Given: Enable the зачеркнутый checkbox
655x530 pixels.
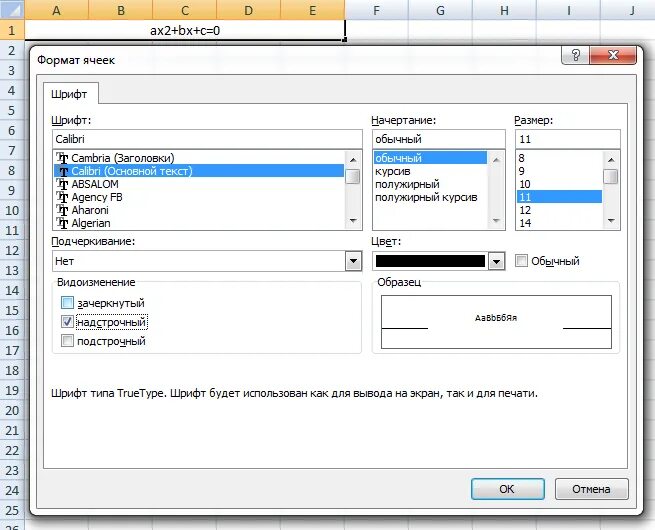Looking at the screenshot, I should pos(67,302).
